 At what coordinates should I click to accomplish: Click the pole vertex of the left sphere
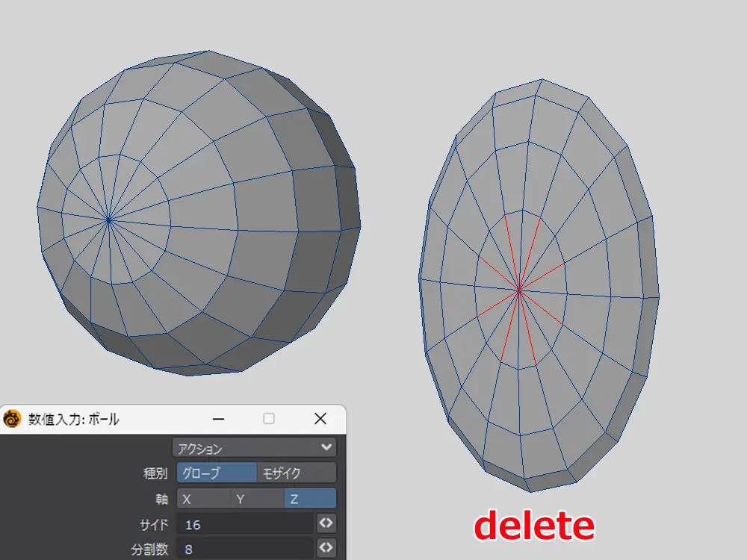(109, 220)
